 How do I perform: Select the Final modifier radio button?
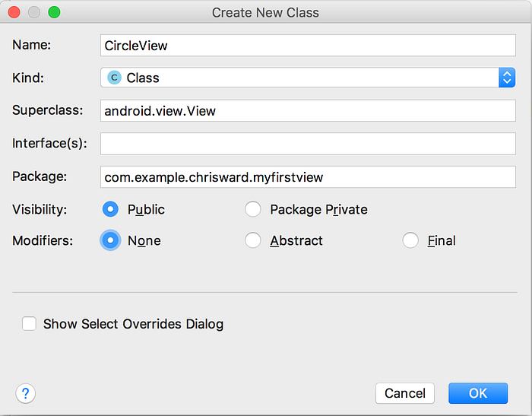pos(410,240)
